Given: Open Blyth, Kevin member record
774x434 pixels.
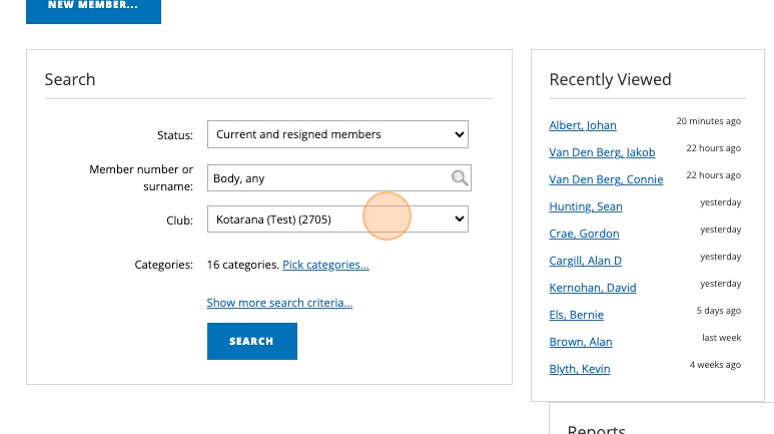Looking at the screenshot, I should coord(579,369).
